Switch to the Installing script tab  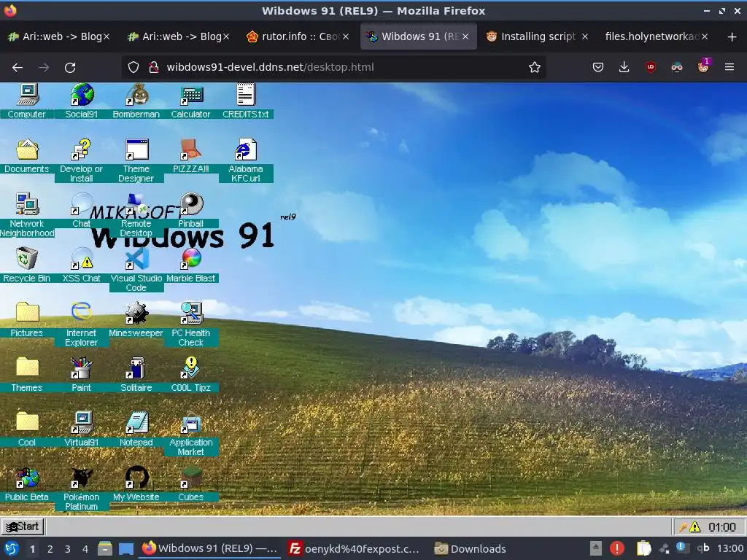pos(538,36)
